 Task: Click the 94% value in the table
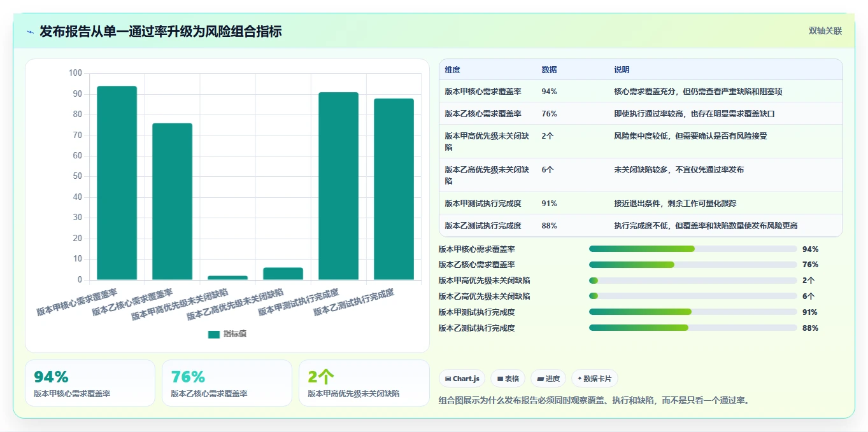[x=549, y=92]
